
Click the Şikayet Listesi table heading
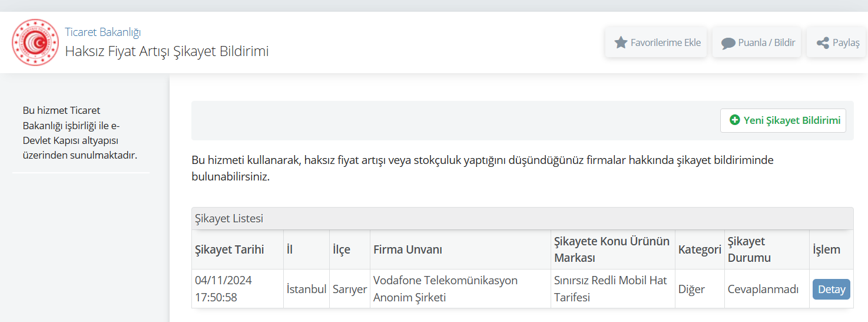pyautogui.click(x=229, y=219)
